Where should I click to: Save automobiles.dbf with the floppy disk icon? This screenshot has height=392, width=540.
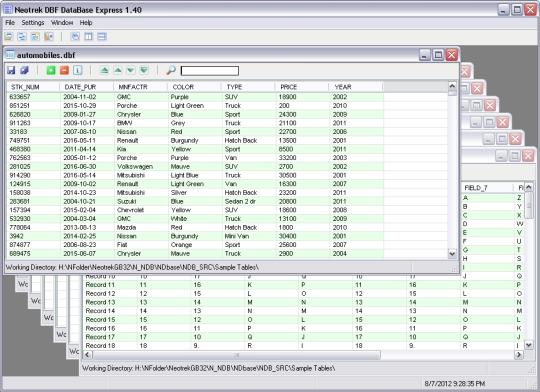tap(11, 71)
